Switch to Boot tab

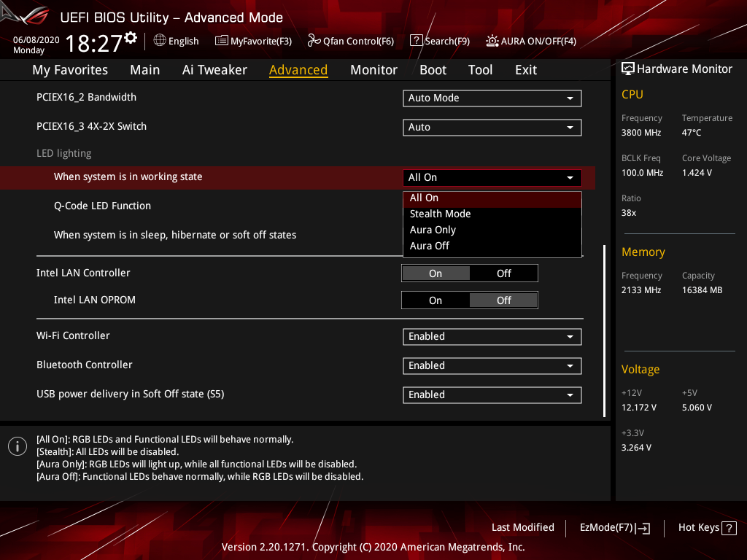433,70
